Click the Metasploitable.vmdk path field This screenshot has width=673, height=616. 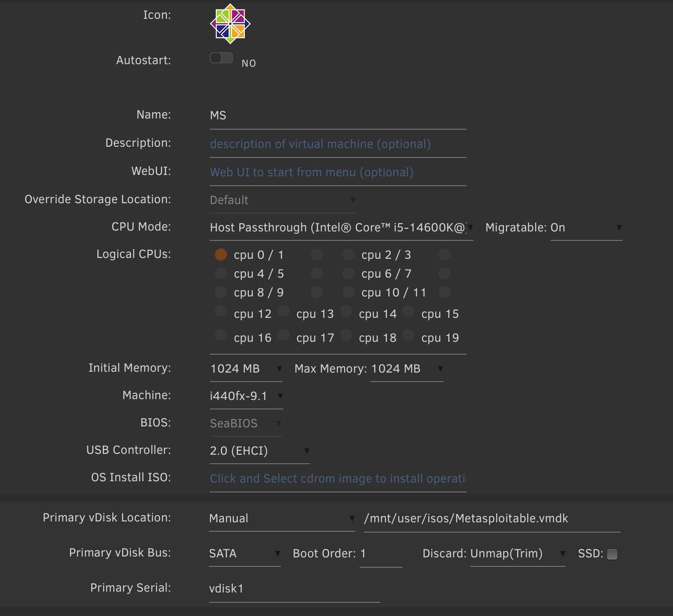pos(491,518)
